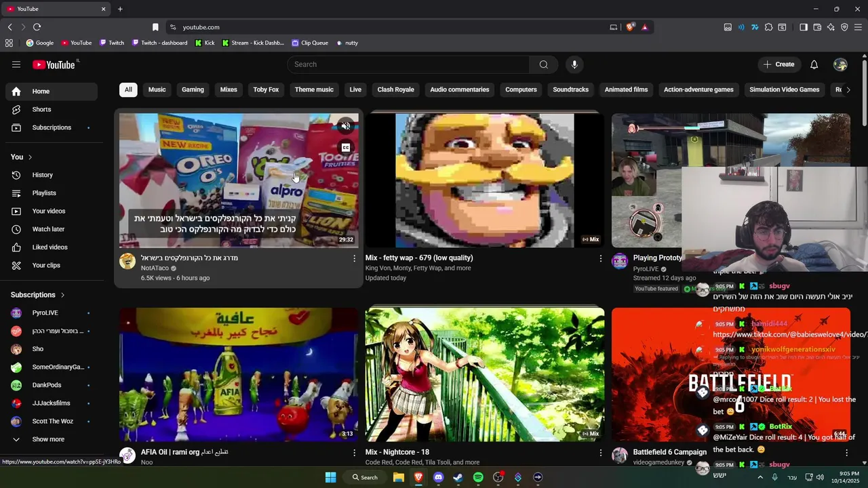
Task: Open options for fetty wap mix
Action: pos(600,258)
